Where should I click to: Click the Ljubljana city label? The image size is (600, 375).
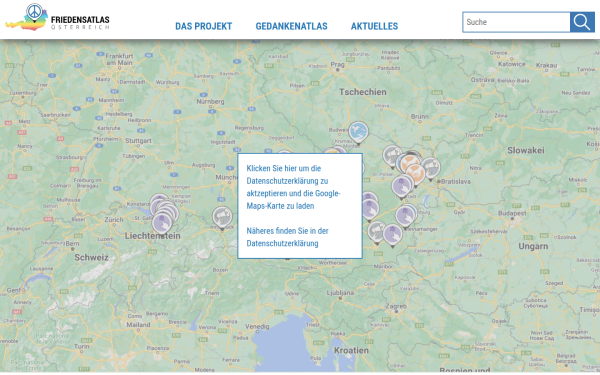(340, 293)
